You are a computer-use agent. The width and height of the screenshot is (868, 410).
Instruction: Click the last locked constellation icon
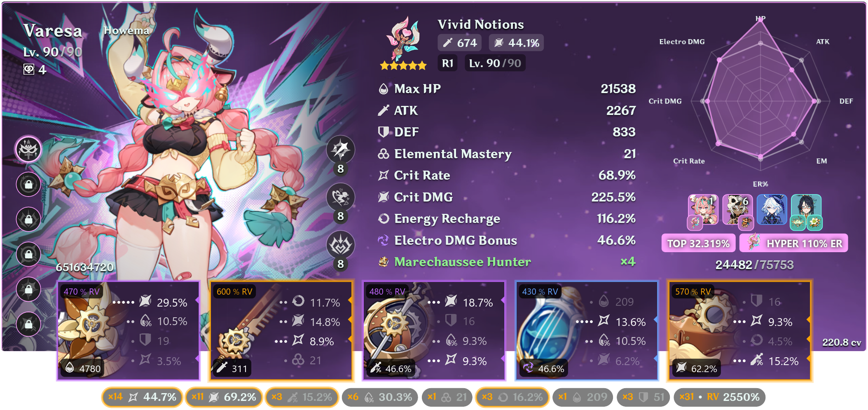[28, 324]
